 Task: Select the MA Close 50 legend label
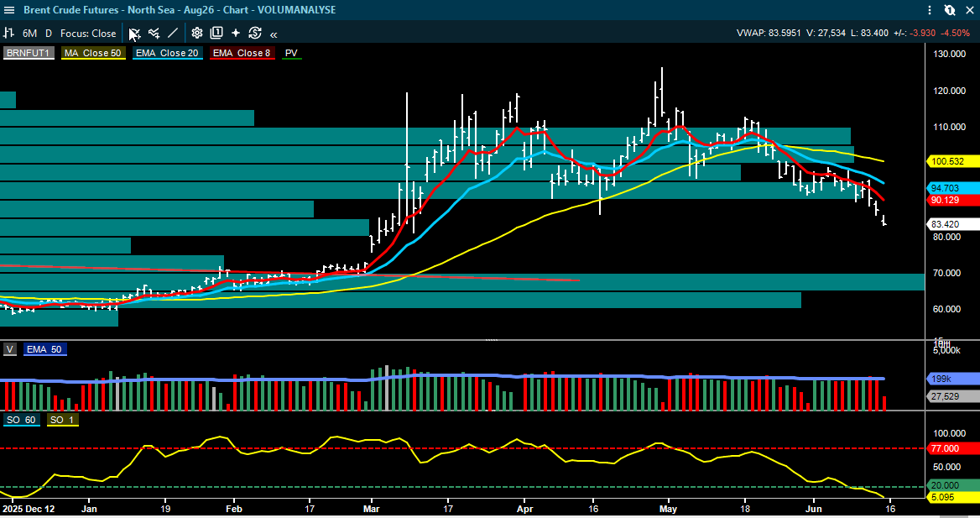(93, 53)
